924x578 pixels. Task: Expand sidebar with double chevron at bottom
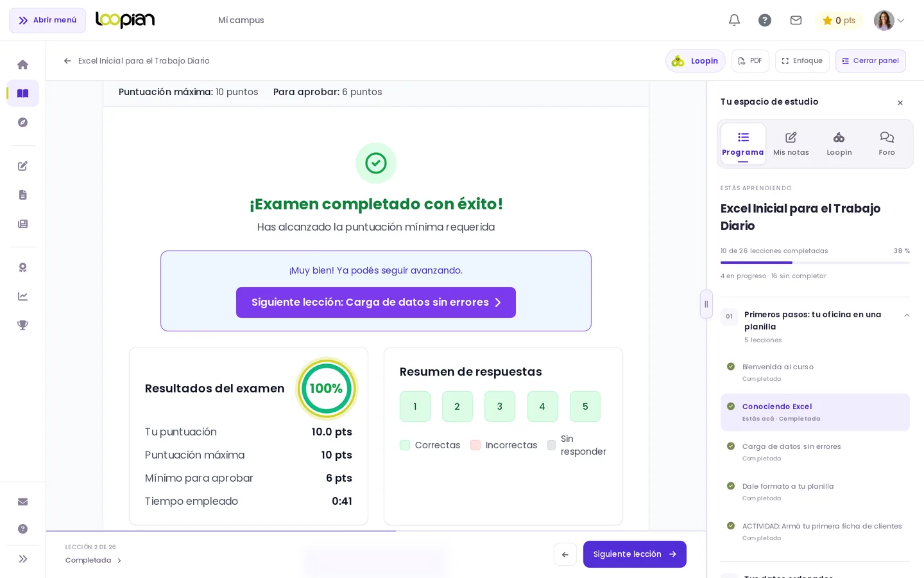tap(22, 559)
